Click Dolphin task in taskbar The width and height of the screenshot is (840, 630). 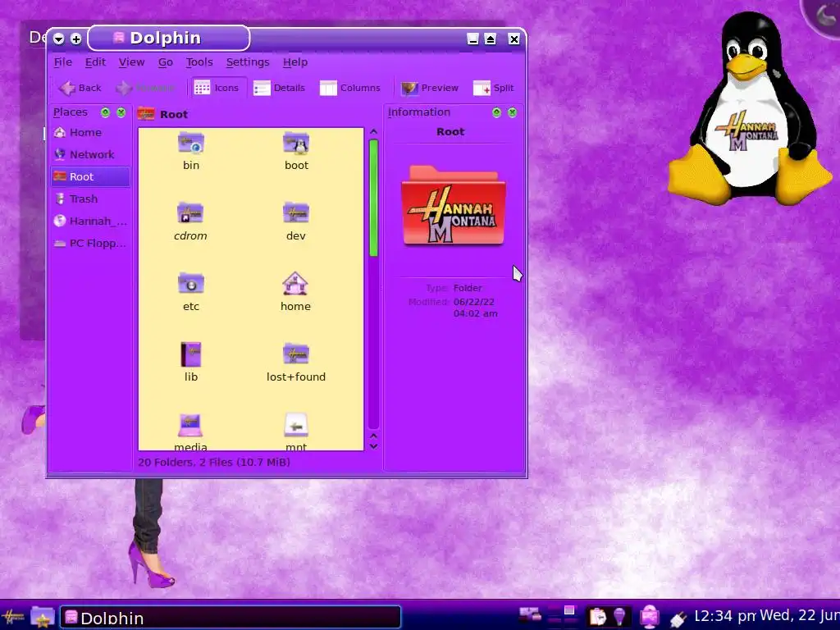[231, 617]
